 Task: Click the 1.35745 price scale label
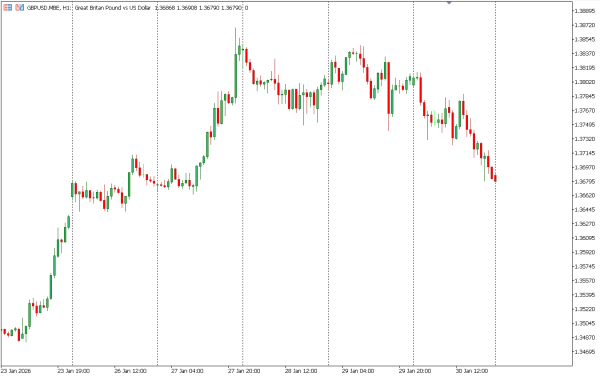(585, 266)
